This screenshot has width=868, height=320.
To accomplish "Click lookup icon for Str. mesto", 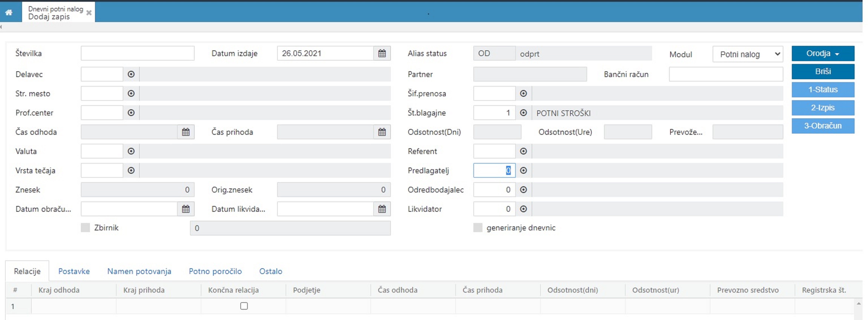I will [131, 93].
